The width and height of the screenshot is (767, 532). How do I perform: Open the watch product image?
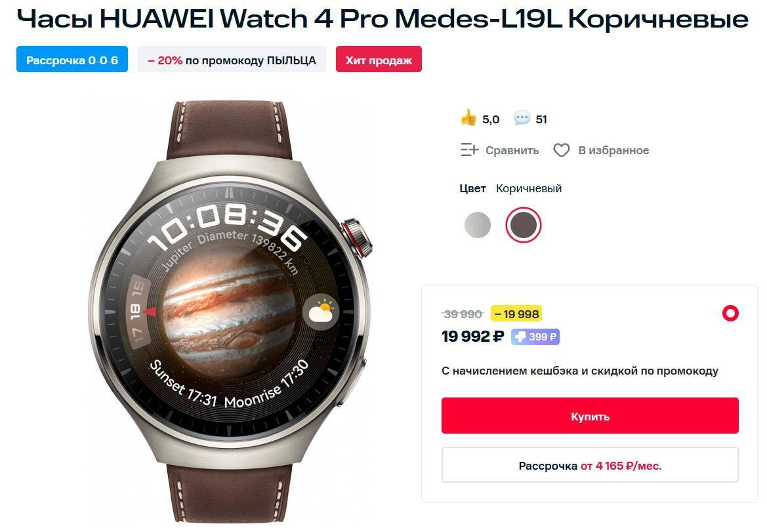(230, 312)
